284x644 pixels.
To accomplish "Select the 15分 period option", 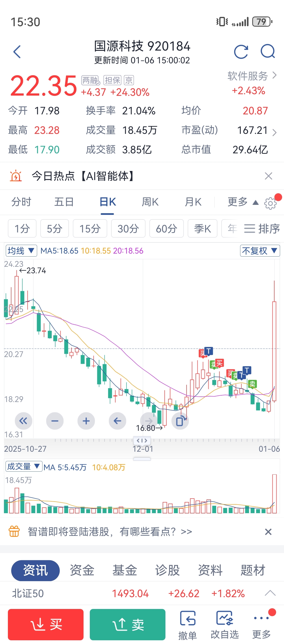I will click(90, 229).
